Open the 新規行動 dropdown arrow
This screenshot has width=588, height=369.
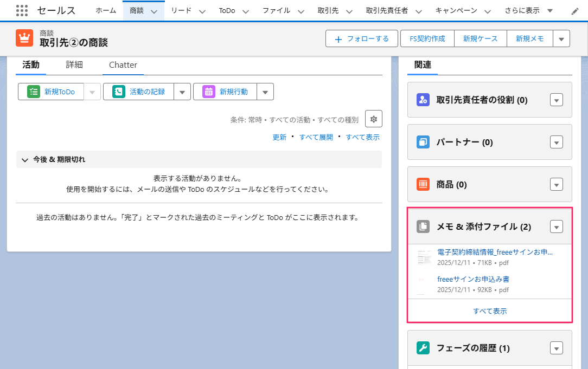pyautogui.click(x=265, y=92)
